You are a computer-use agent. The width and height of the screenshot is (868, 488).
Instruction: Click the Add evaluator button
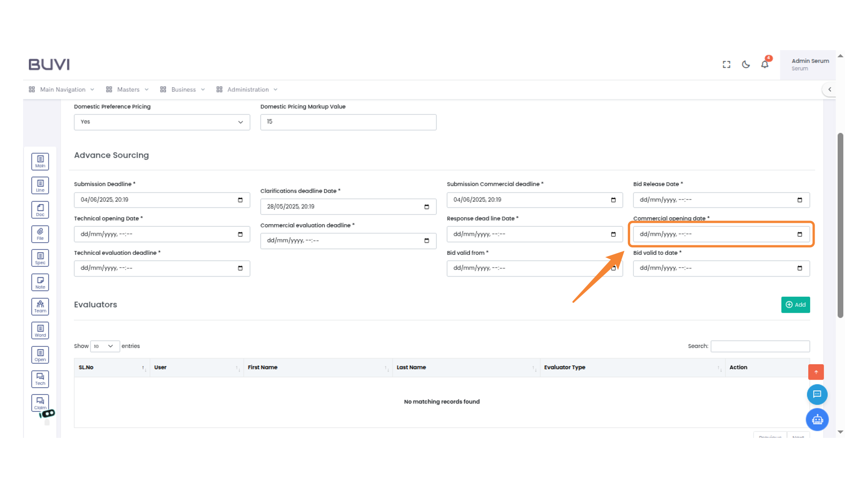795,305
